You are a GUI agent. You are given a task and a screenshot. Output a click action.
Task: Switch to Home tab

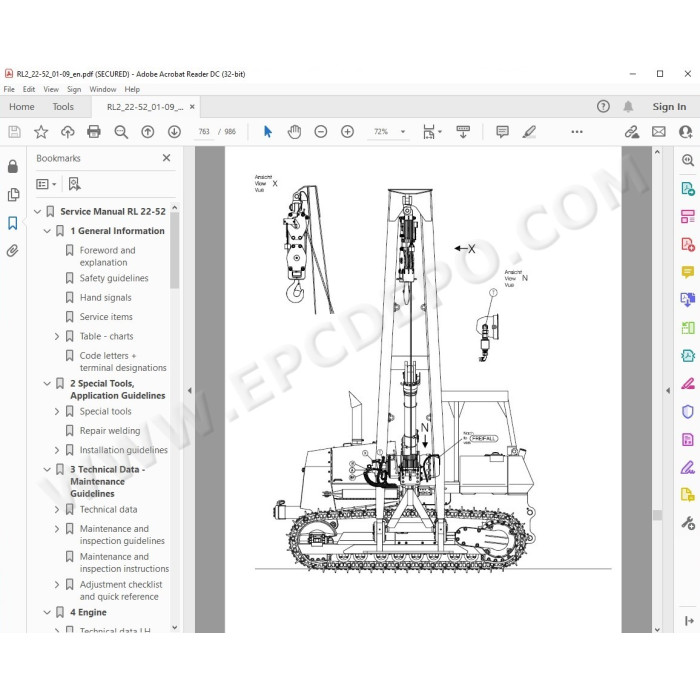pyautogui.click(x=22, y=107)
